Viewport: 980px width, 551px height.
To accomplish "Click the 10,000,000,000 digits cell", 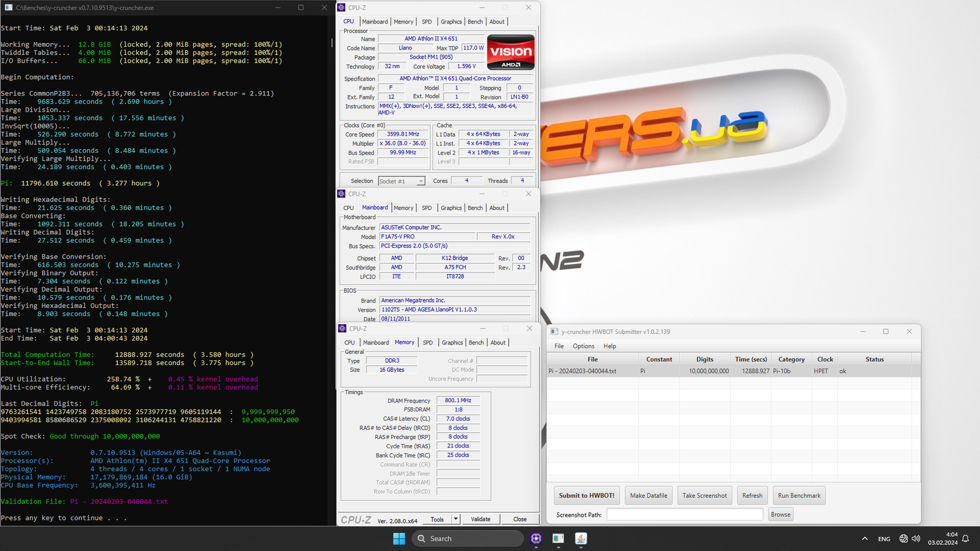I will (x=704, y=371).
